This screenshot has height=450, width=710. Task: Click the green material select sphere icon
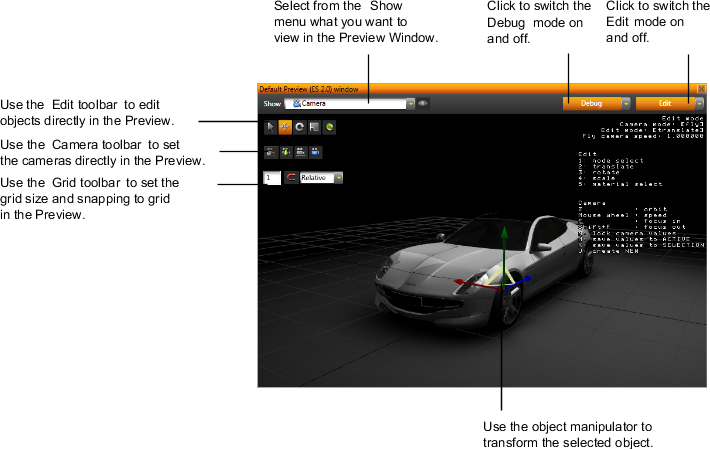(x=329, y=127)
